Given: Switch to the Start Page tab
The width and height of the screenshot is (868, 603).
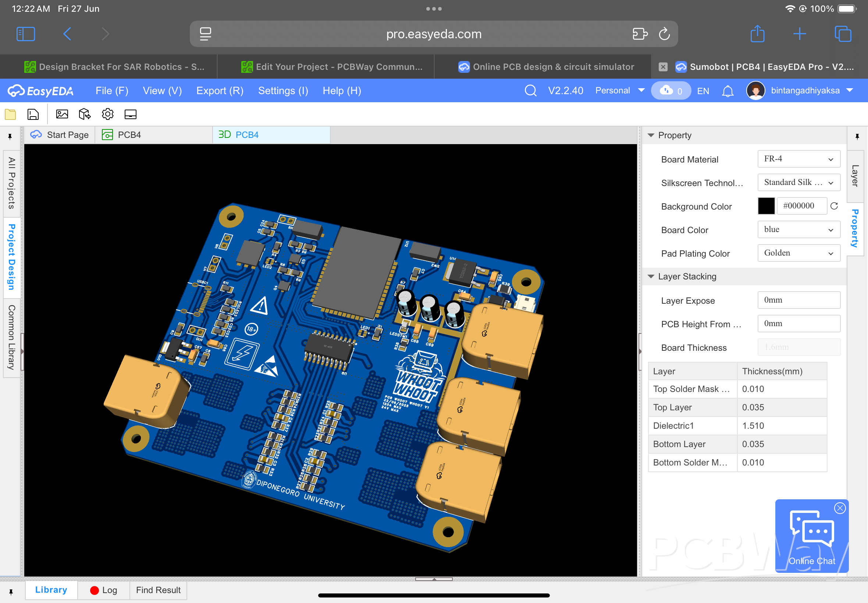Looking at the screenshot, I should click(60, 135).
